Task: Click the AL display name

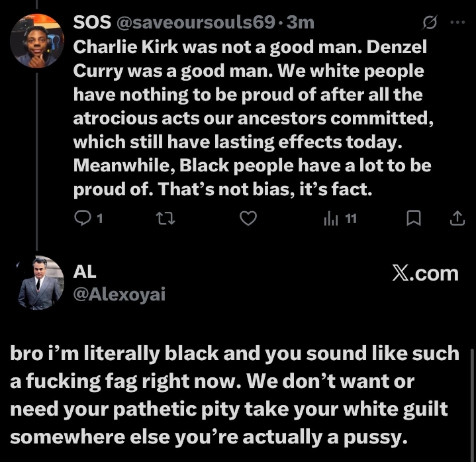Action: [x=84, y=271]
